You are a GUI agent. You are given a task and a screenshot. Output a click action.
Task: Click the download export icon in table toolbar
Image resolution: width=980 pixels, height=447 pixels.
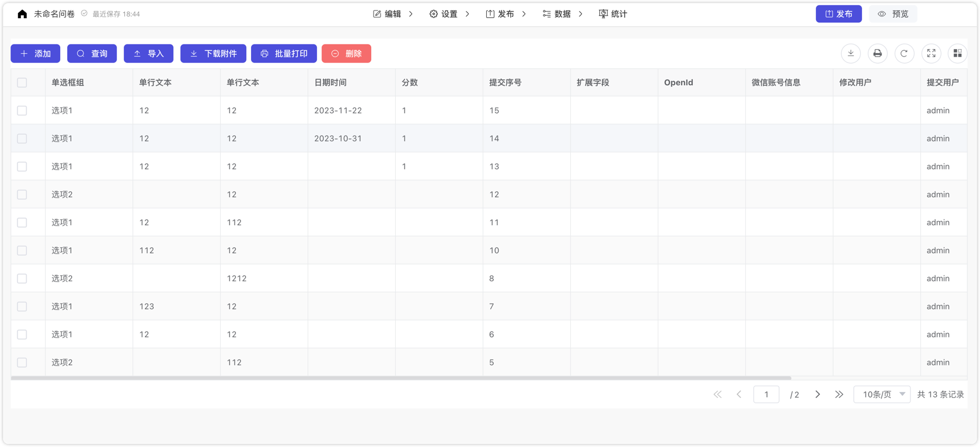[850, 54]
